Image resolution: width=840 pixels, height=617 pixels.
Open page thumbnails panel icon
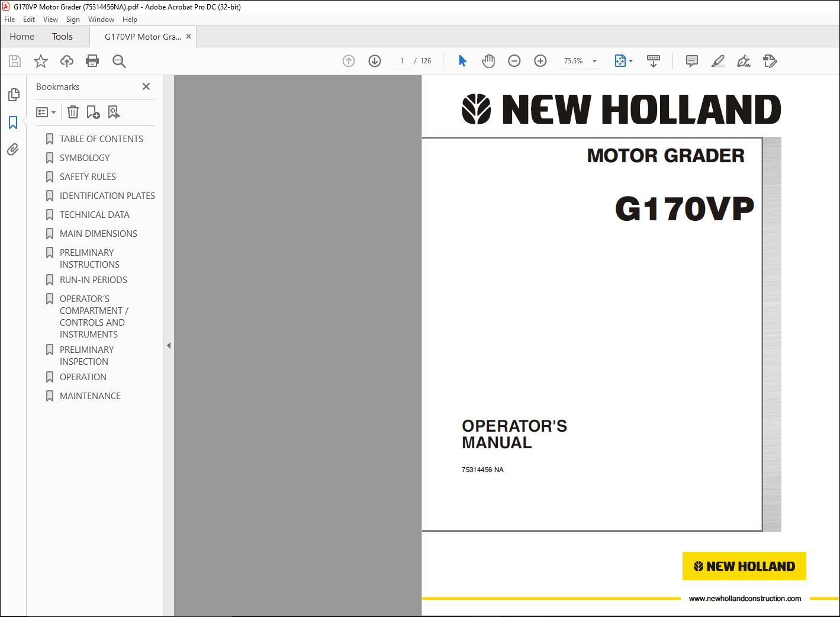click(x=13, y=95)
